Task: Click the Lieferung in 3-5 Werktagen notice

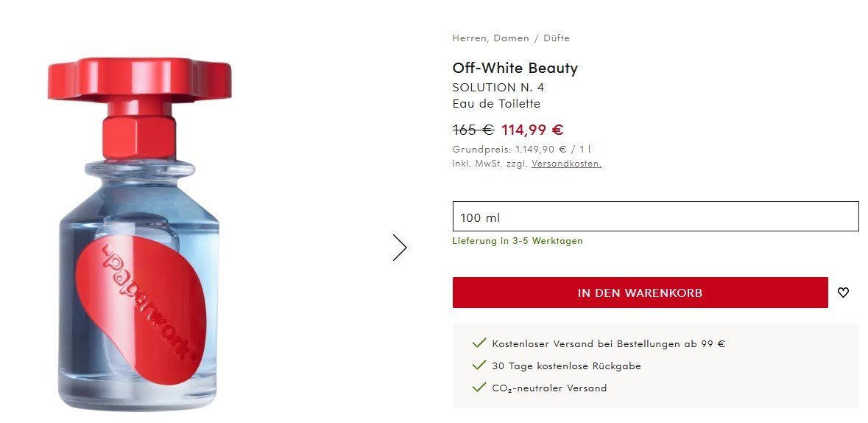Action: coord(517,241)
